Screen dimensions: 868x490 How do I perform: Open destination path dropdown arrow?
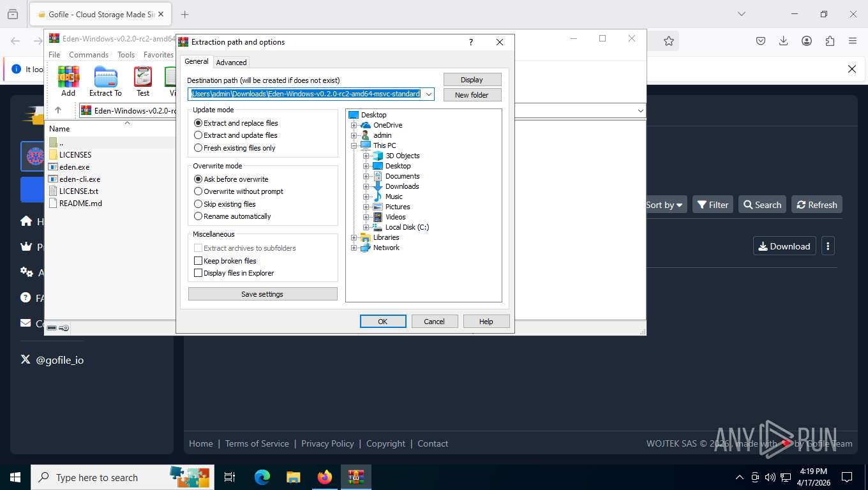click(x=429, y=94)
